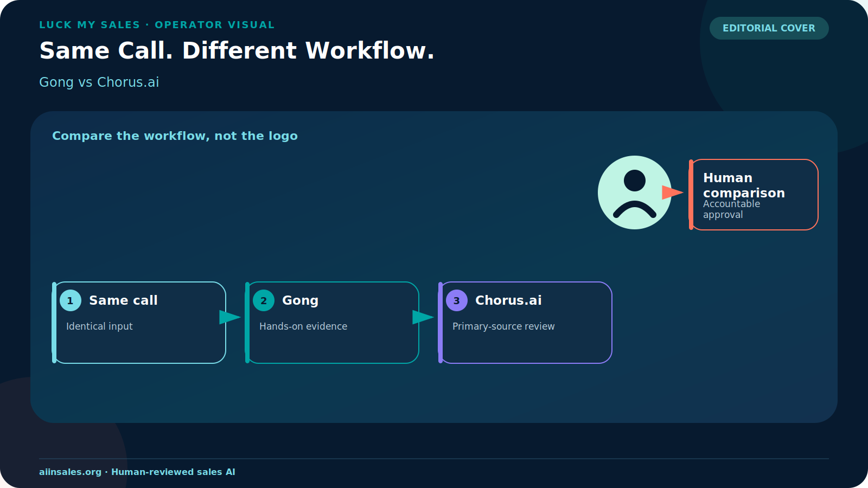Click the "Same Call. Different Workflow." headline

coord(237,50)
